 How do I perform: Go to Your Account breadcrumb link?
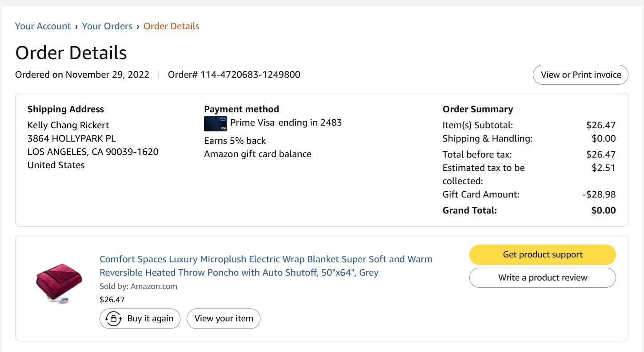pos(43,26)
